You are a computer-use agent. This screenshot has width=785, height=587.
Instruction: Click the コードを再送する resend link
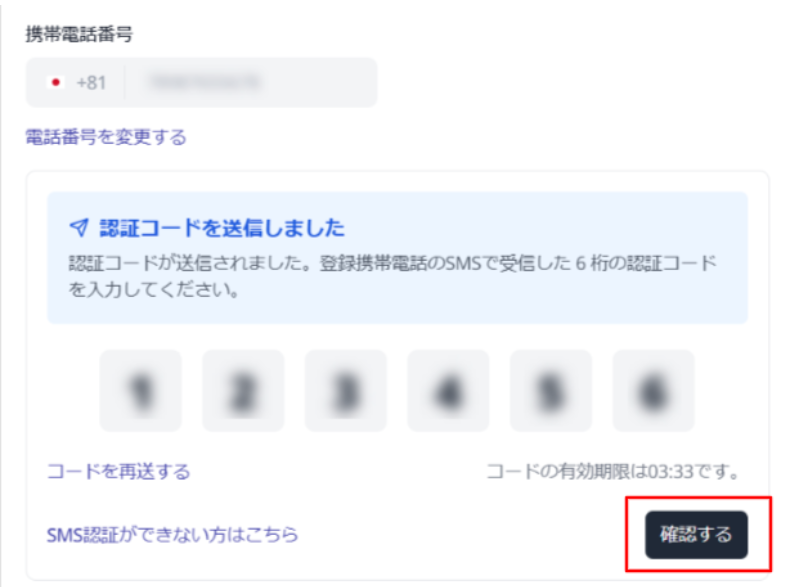119,471
